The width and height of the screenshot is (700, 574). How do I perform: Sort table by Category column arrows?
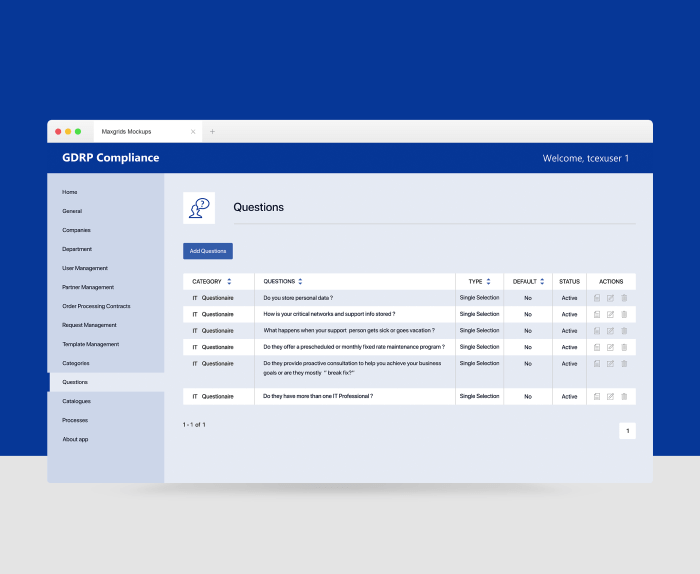tap(229, 282)
